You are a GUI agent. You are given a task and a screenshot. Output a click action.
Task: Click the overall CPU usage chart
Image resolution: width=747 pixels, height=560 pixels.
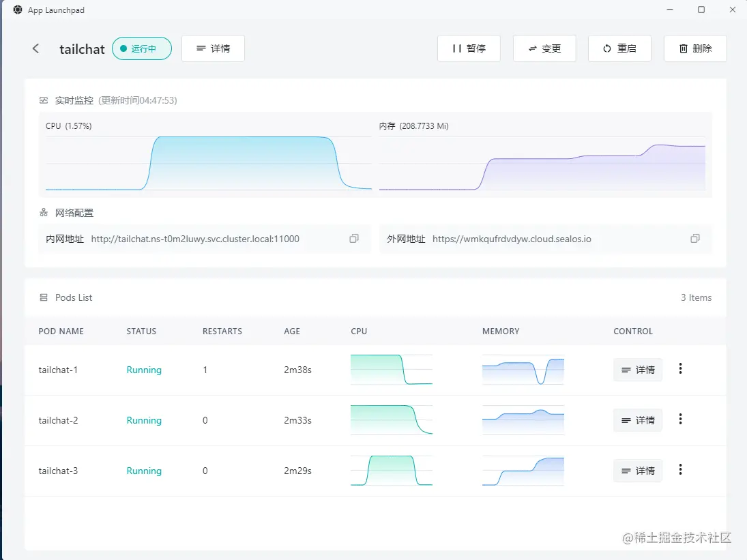[x=209, y=163]
